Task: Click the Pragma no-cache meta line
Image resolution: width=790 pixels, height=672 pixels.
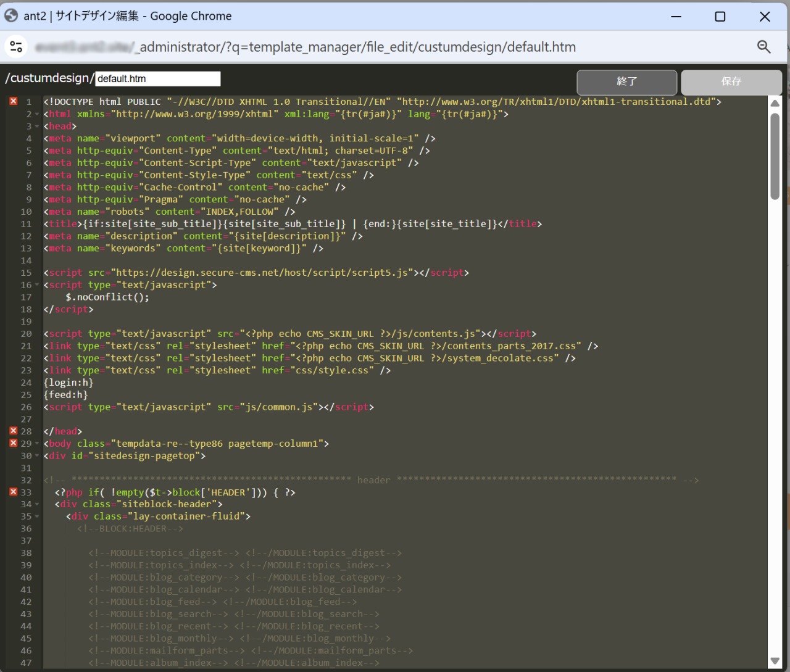Action: [175, 199]
